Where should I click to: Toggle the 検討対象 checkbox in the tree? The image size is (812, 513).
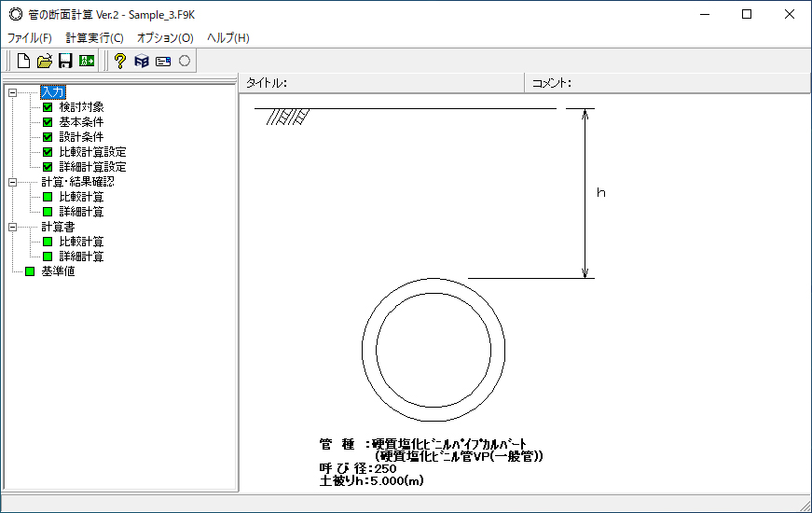click(48, 107)
